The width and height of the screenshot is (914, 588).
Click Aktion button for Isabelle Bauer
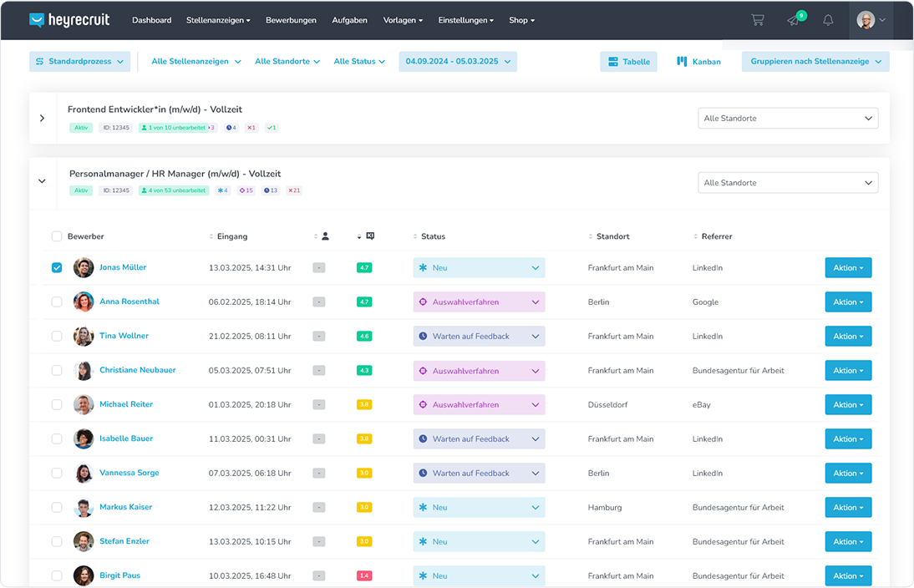[x=848, y=439]
